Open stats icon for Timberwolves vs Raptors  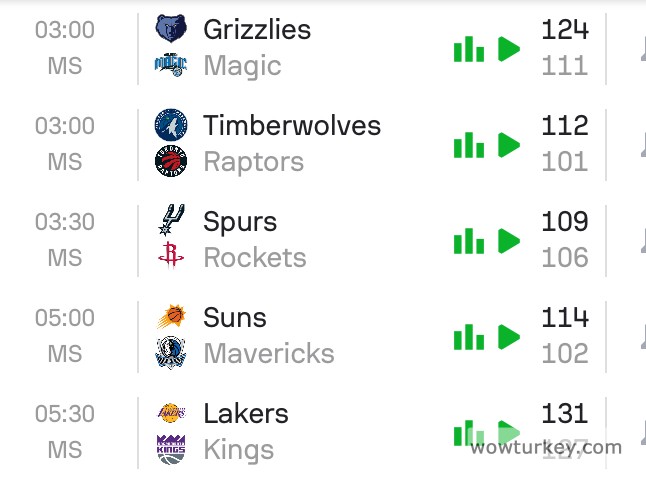468,145
